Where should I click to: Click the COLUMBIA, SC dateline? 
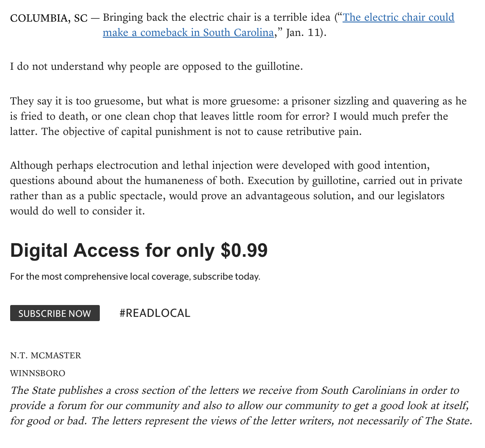(x=49, y=18)
